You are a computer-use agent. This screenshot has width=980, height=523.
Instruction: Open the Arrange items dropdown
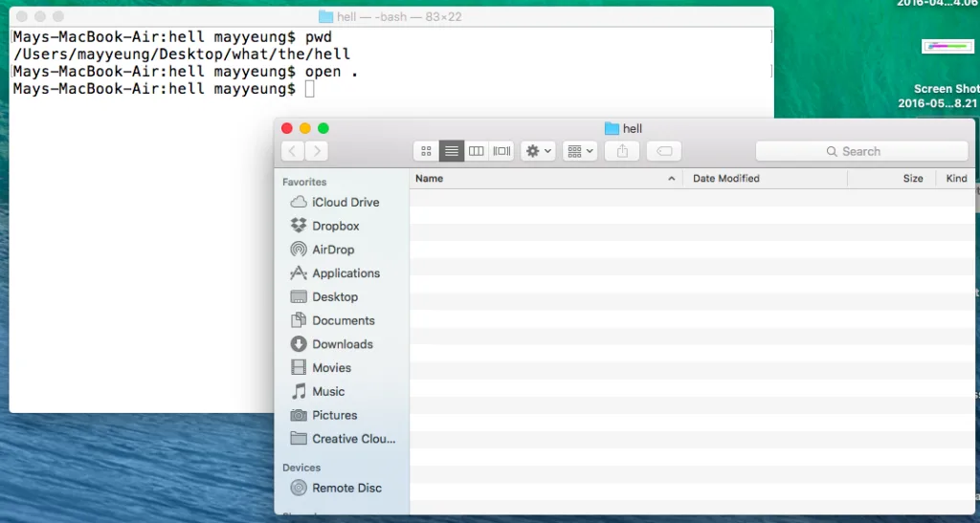click(580, 151)
